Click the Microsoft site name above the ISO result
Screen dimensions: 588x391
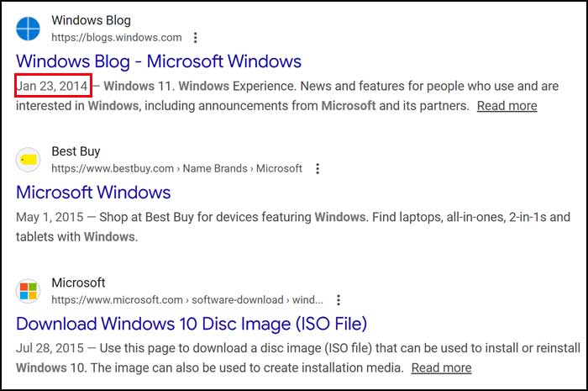pos(78,283)
